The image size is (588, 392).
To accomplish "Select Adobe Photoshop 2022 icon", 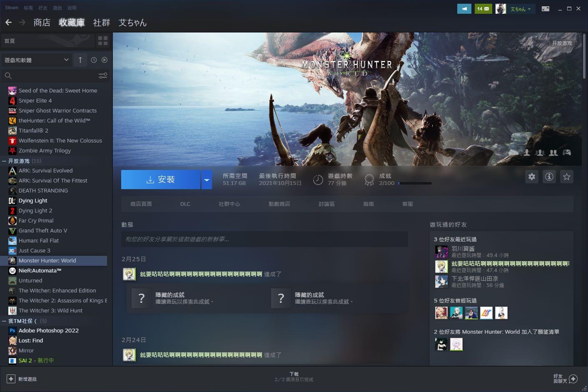I will pyautogui.click(x=12, y=330).
